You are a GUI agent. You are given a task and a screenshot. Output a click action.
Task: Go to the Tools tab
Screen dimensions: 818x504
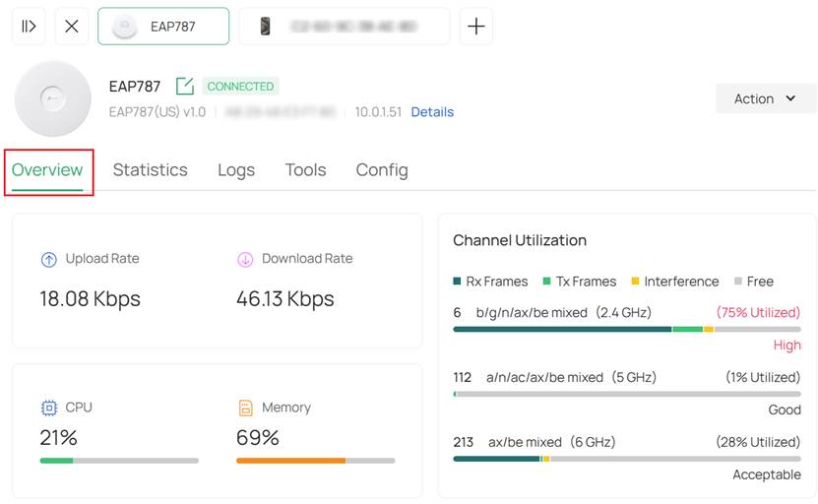tap(306, 170)
